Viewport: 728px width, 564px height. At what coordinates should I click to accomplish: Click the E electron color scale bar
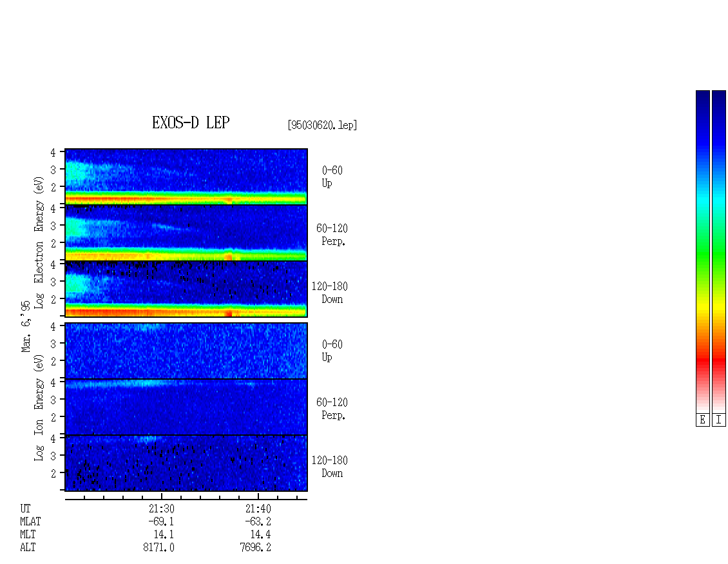coord(702,251)
